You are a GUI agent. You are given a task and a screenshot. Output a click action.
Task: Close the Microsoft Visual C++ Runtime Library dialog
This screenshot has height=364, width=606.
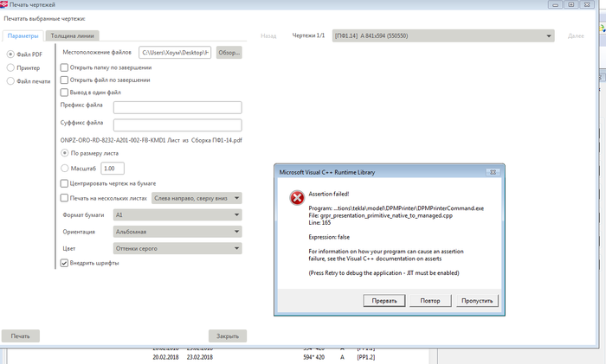(493, 172)
